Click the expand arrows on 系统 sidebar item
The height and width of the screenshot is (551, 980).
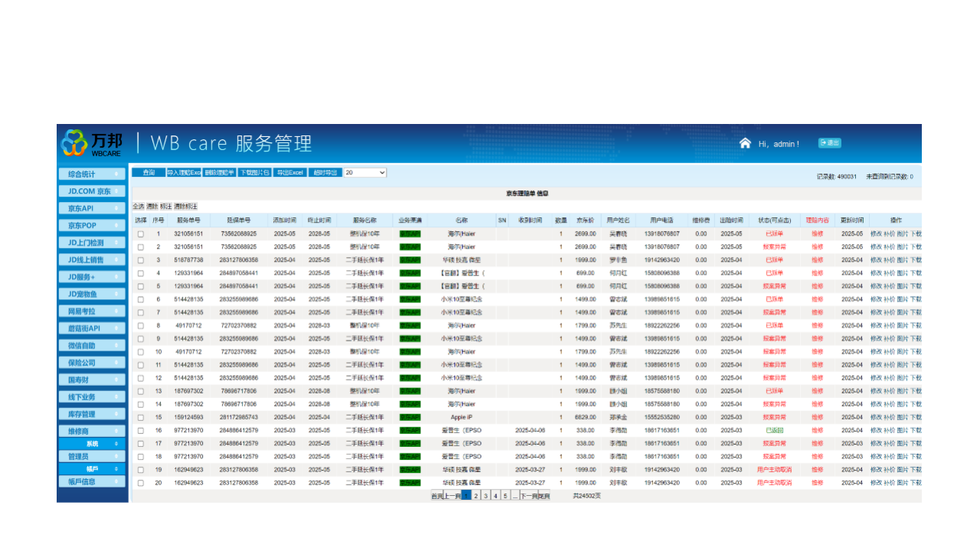(x=116, y=444)
